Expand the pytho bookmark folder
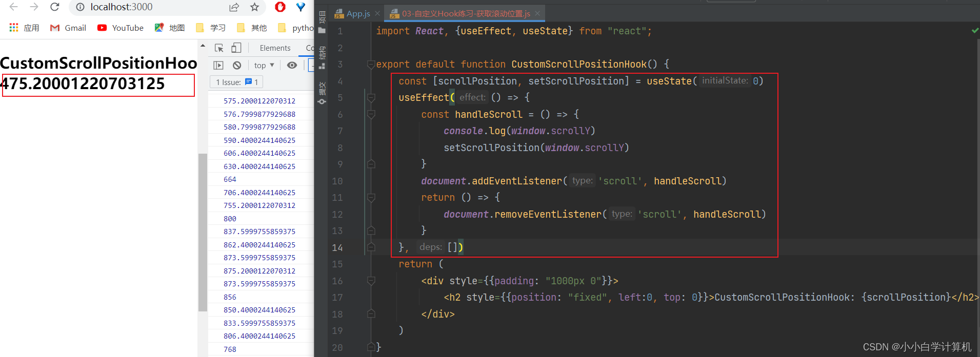The height and width of the screenshot is (357, 980). (x=295, y=28)
